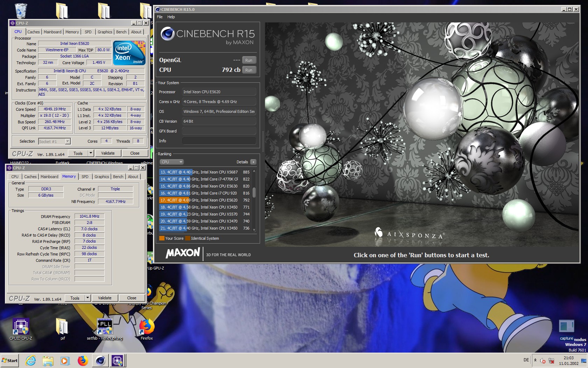Open About tab in upper CPU-Z
The height and width of the screenshot is (368, 588).
coord(136,32)
